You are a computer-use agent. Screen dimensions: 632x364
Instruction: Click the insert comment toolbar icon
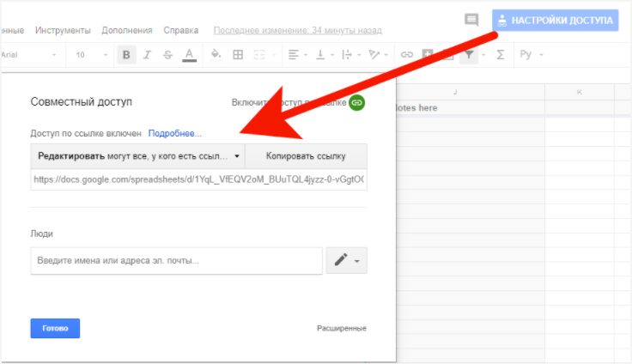428,54
